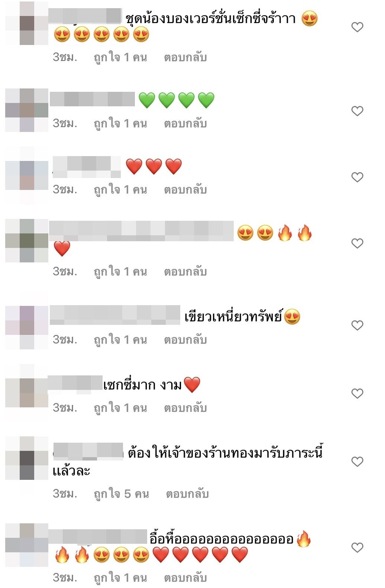Open avatar of green hearts commenter
The image size is (385, 588).
click(27, 110)
